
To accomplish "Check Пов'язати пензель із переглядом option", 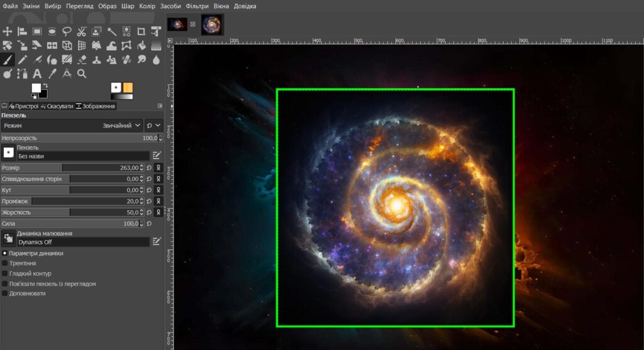I will [5, 284].
